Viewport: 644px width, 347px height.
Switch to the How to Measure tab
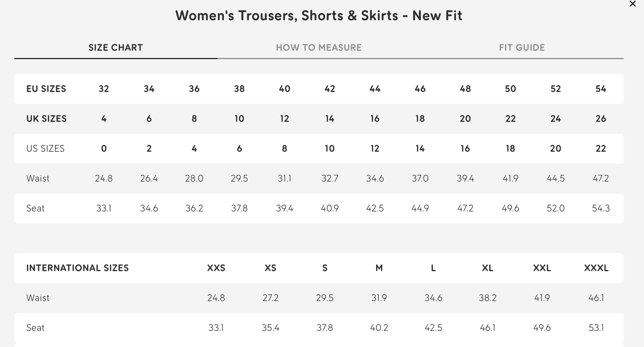point(318,48)
